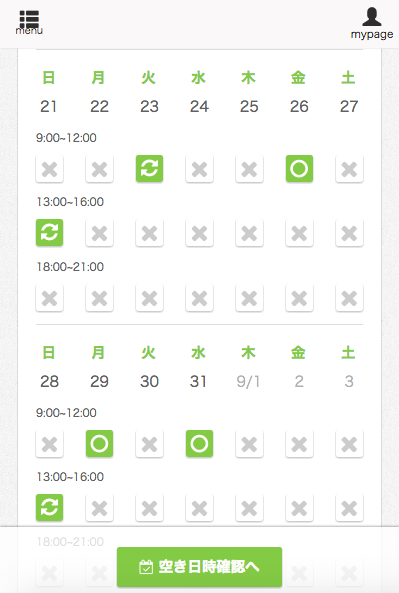Image resolution: width=399 pixels, height=593 pixels.
Task: Click date 29 Monday in second week
Action: (x=99, y=381)
